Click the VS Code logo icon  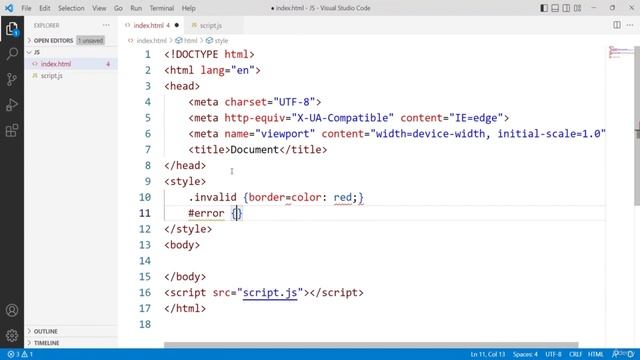[x=9, y=8]
